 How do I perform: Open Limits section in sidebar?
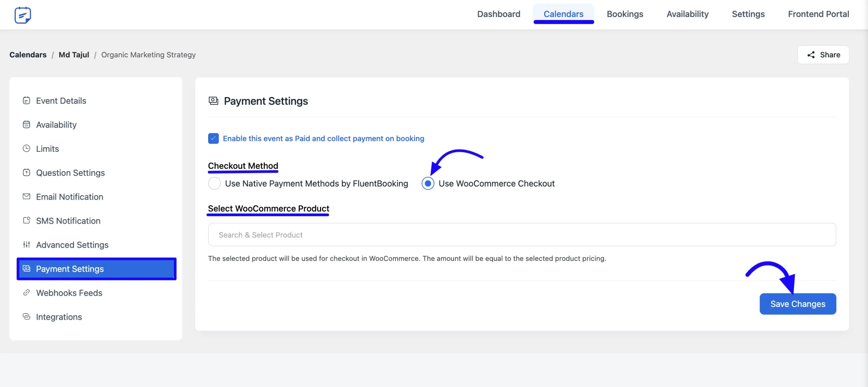click(x=96, y=149)
